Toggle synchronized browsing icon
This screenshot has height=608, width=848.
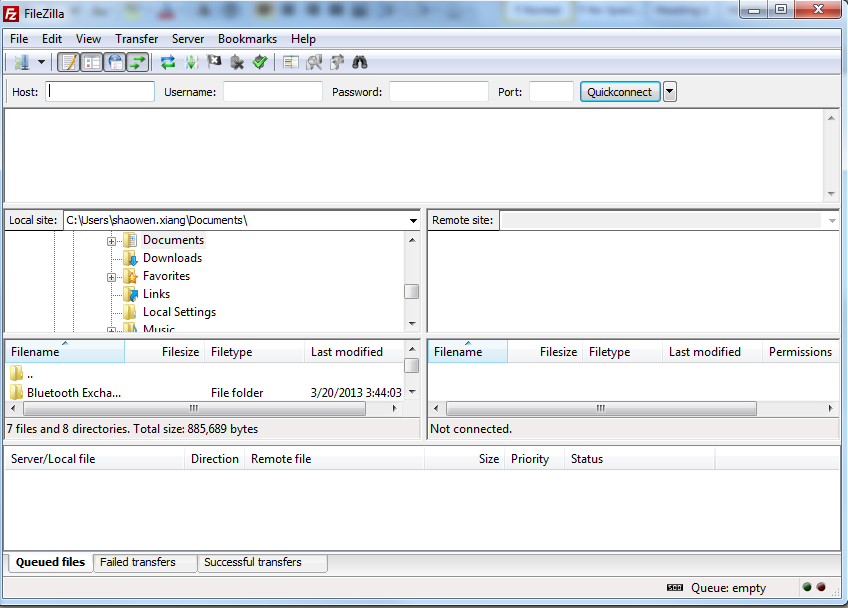[337, 63]
